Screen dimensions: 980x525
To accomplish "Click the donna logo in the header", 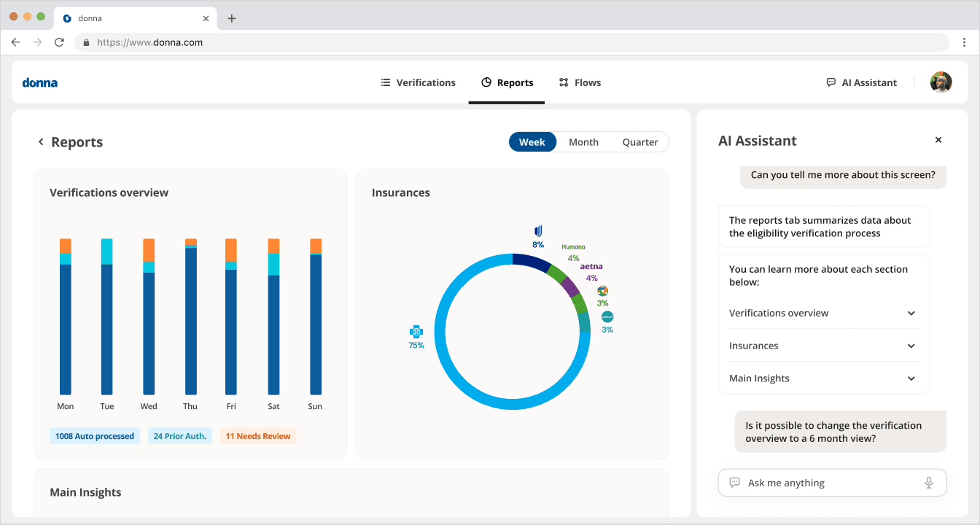I will (40, 82).
